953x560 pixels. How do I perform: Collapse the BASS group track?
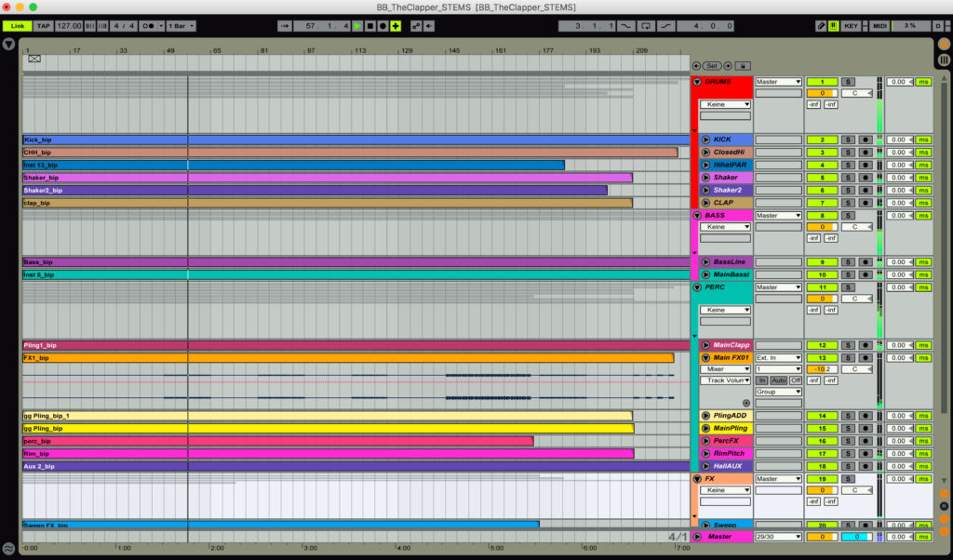click(x=697, y=216)
